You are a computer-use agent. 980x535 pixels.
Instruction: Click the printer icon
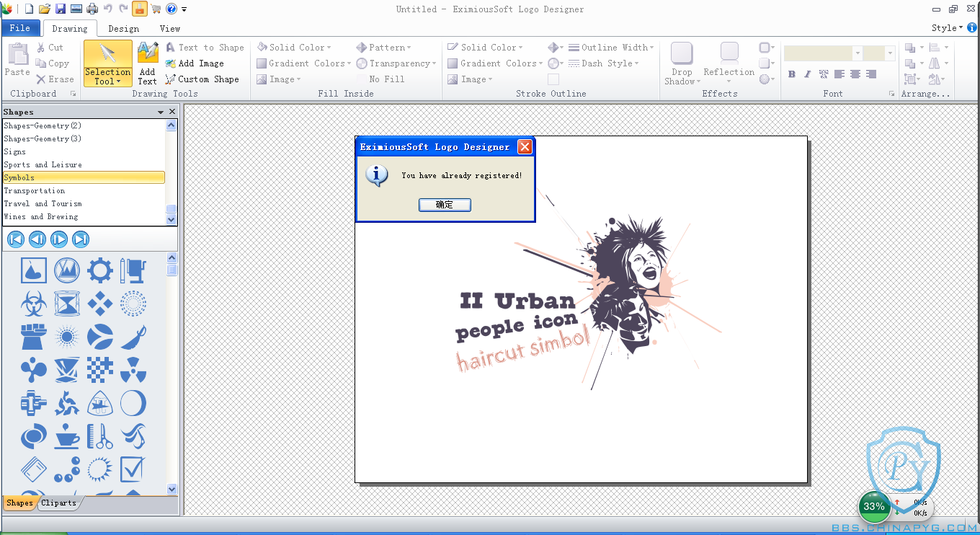(x=92, y=9)
